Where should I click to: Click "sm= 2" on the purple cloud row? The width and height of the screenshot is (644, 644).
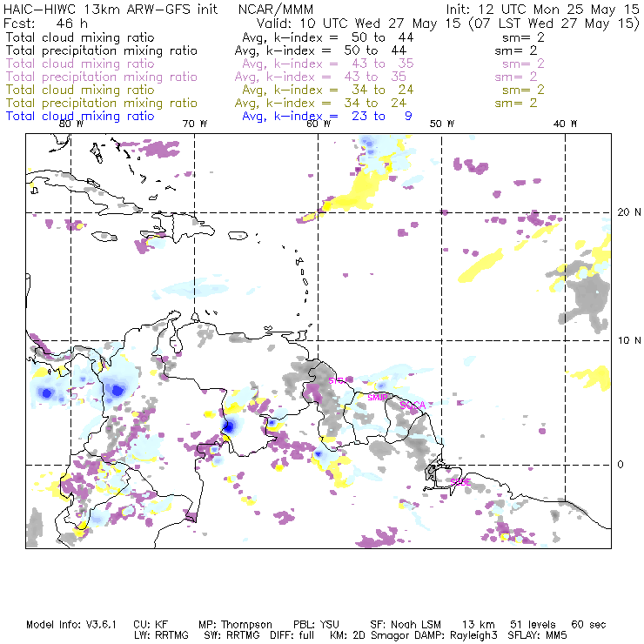[523, 64]
